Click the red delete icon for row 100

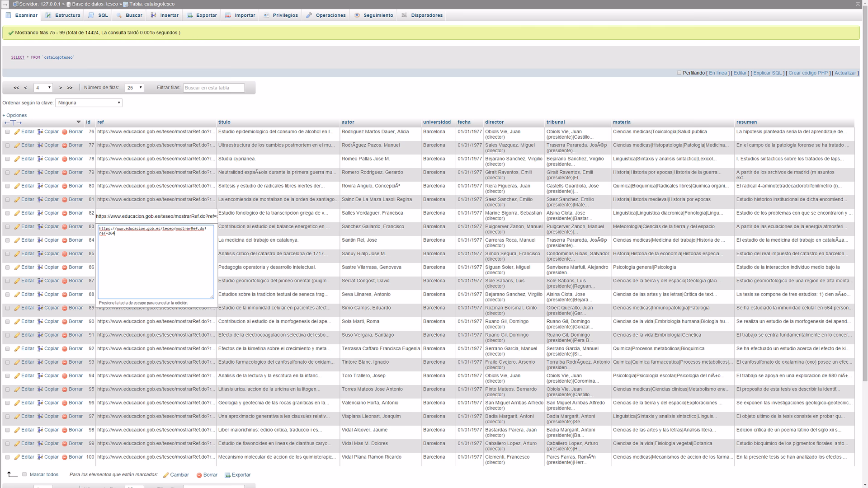(65, 457)
